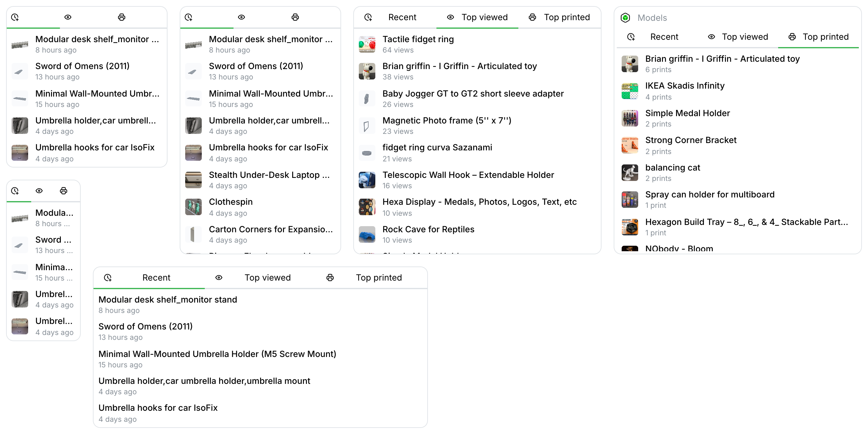Click the clock icon tab in the narrow panel

[15, 191]
